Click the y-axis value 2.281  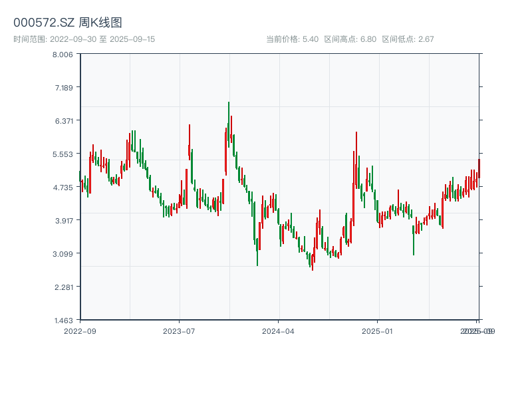coord(64,287)
